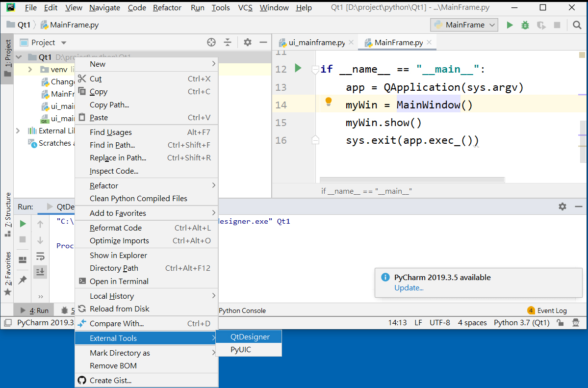
Task: Collapse the Qt1 project root node
Action: click(19, 57)
